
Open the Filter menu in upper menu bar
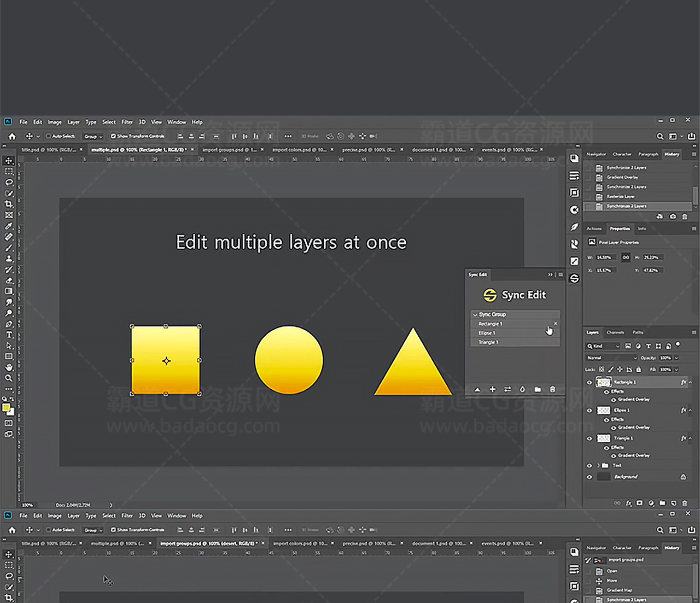127,122
